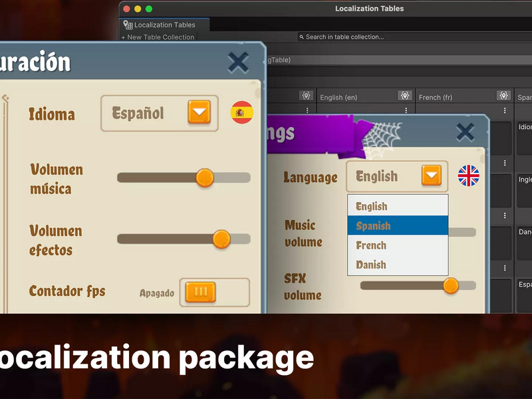
Task: Click New Table Collection button
Action: (x=158, y=37)
